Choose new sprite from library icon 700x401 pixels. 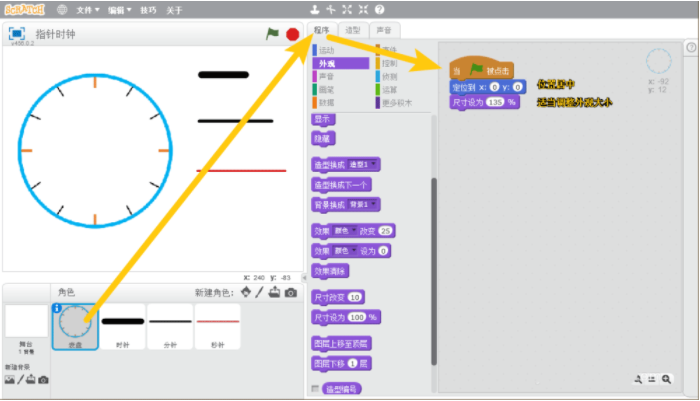(x=246, y=292)
